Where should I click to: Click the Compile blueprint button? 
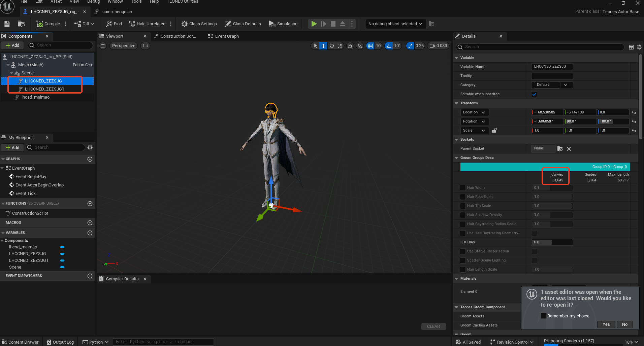[x=48, y=24]
